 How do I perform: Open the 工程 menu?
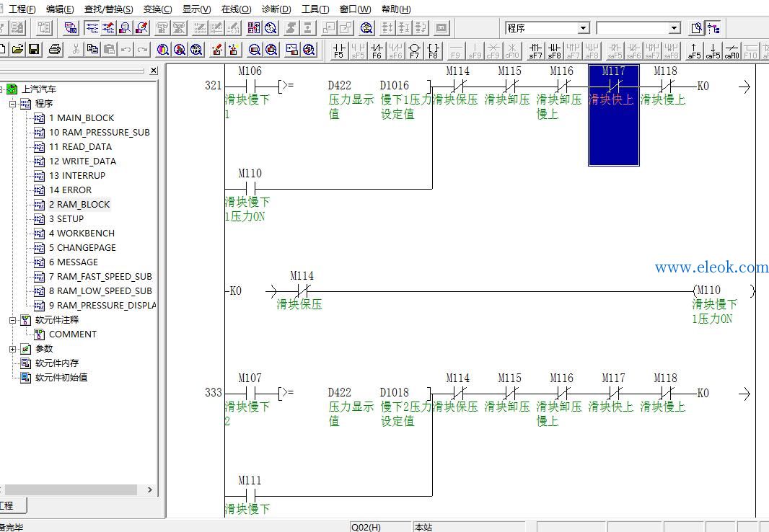click(22, 9)
